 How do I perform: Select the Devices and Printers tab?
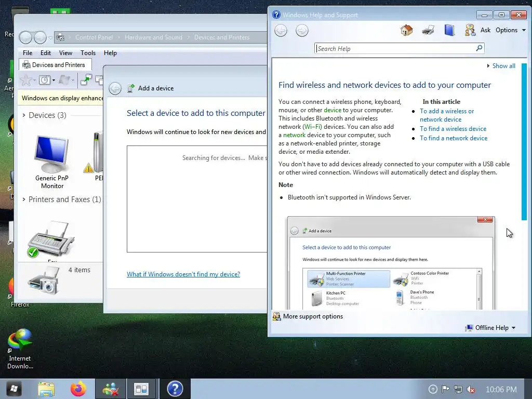click(55, 65)
